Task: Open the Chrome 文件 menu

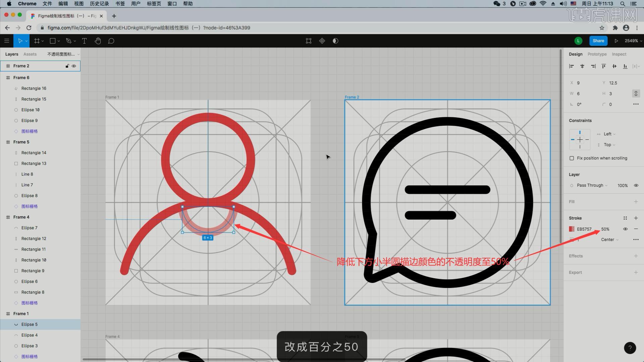Action: [x=47, y=4]
